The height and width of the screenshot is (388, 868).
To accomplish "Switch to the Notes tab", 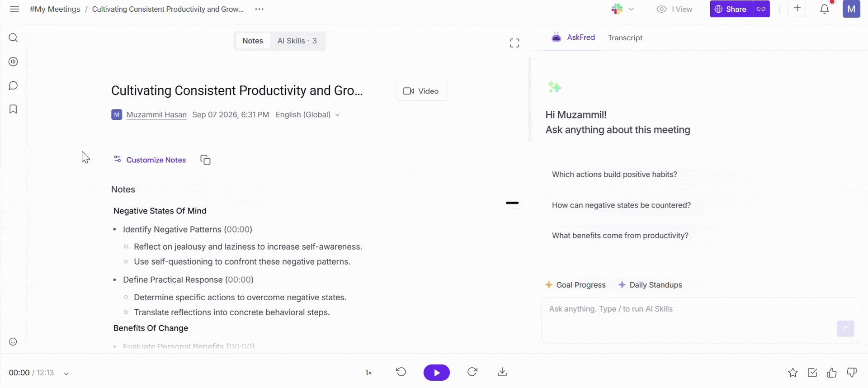I will point(253,41).
